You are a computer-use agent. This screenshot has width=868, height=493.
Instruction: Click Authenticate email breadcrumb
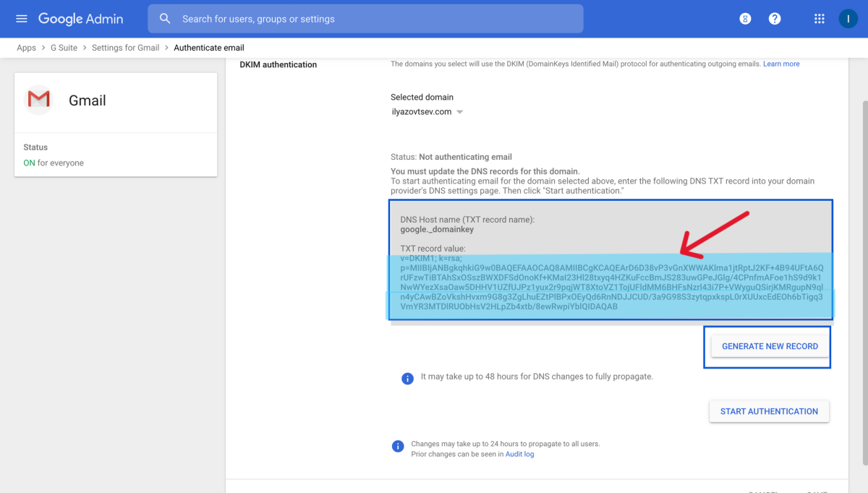pyautogui.click(x=209, y=48)
